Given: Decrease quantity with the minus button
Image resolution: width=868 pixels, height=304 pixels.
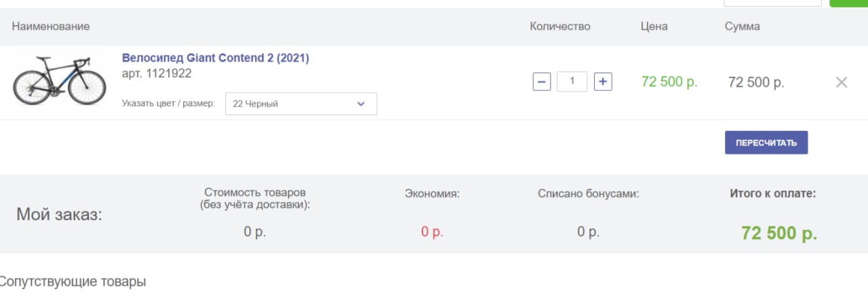Looking at the screenshot, I should tap(542, 82).
